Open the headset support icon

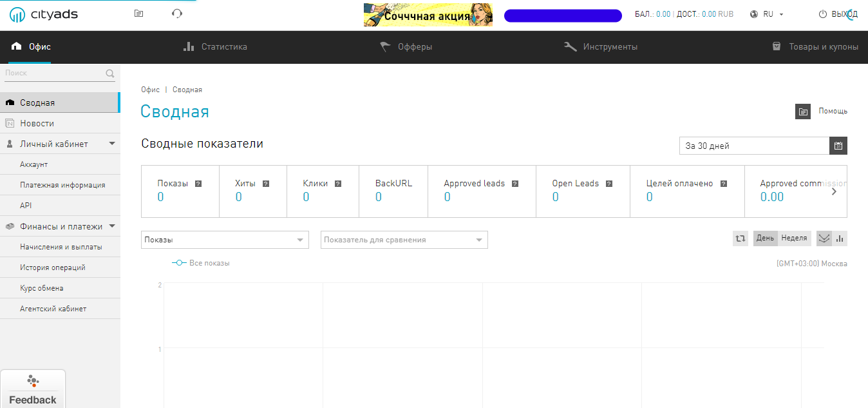point(177,14)
